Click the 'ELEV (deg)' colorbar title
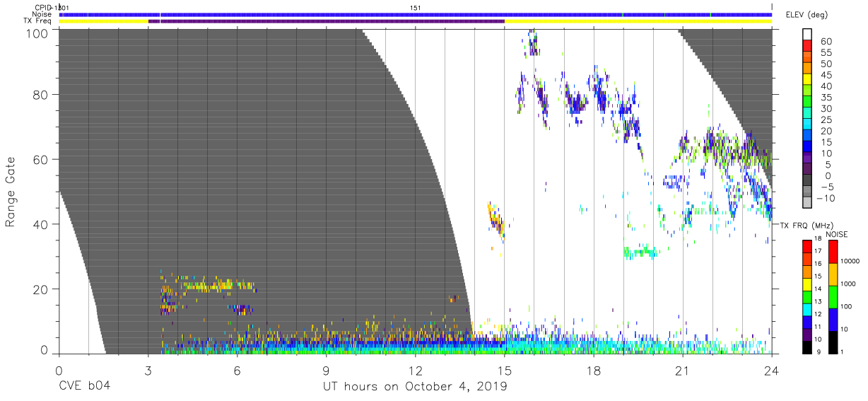This screenshot has height=401, width=868. coord(807,15)
